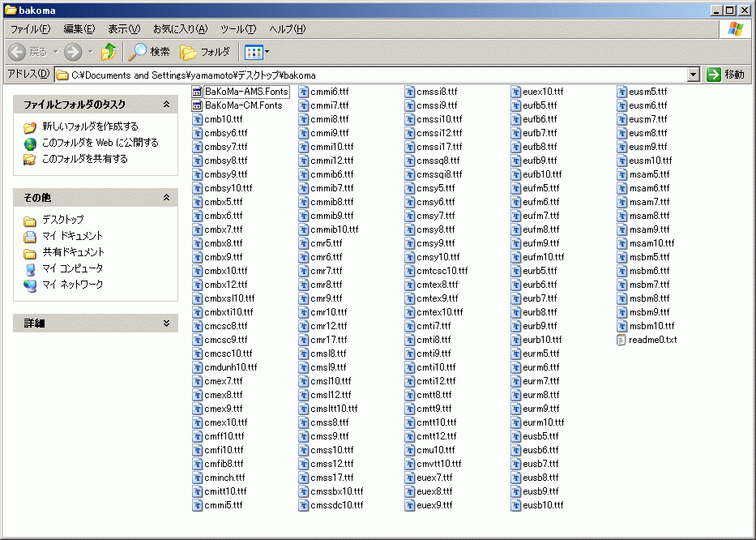The height and width of the screenshot is (540, 756).
Task: Toggle the Folders (フォルダ) pane button
Action: click(x=205, y=52)
